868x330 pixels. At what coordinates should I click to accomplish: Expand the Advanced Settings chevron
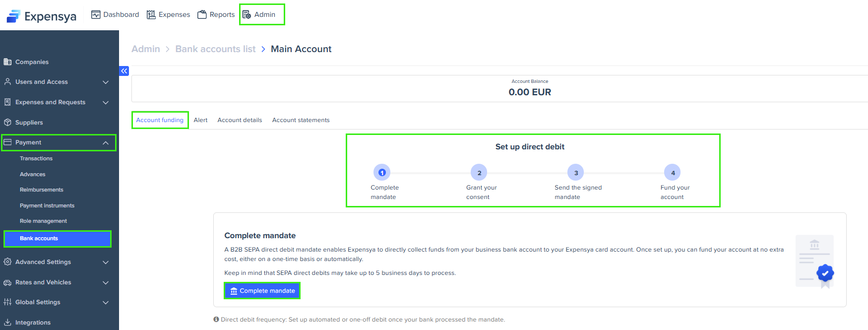coord(106,262)
